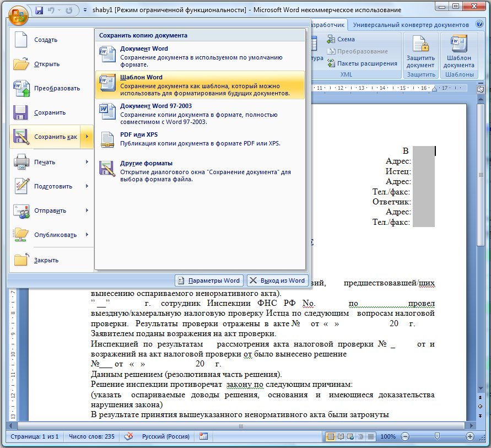Expand the Сохранить как submenu arrow

(87, 137)
